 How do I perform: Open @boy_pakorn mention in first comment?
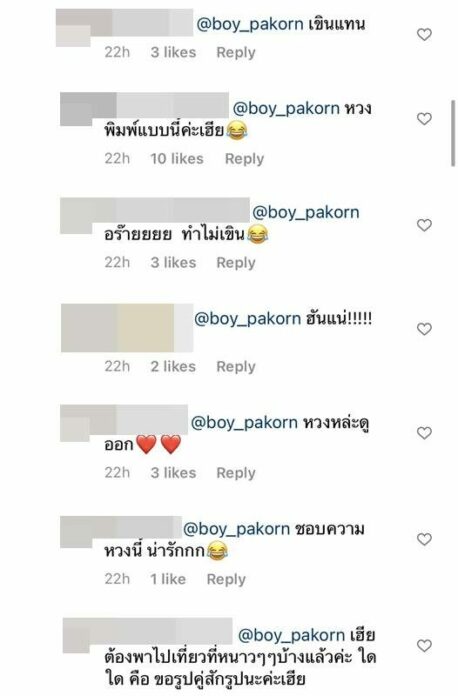[250, 24]
